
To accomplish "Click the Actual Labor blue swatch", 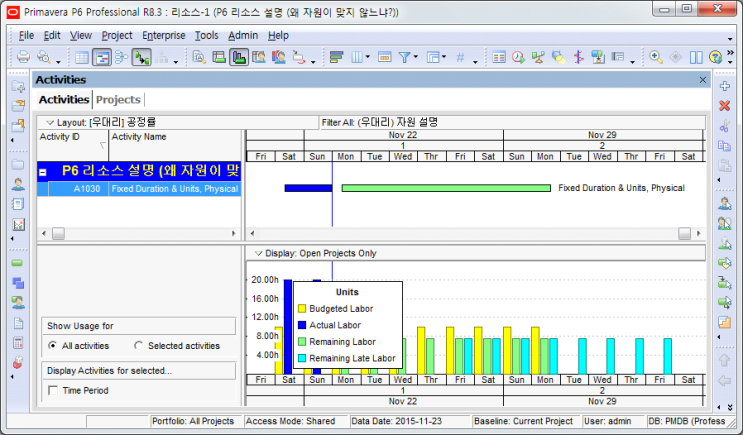I will tap(302, 325).
